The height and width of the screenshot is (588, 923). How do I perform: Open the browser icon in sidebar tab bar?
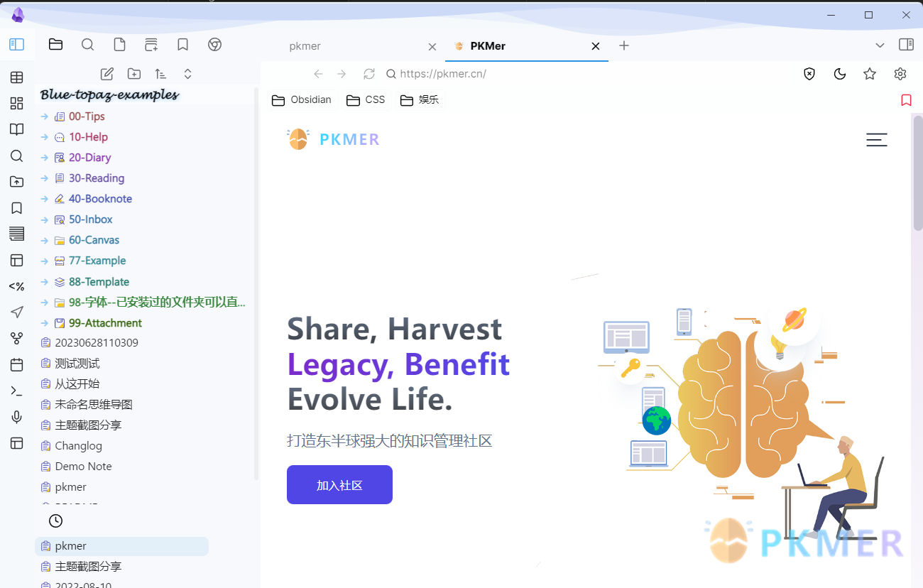point(214,45)
